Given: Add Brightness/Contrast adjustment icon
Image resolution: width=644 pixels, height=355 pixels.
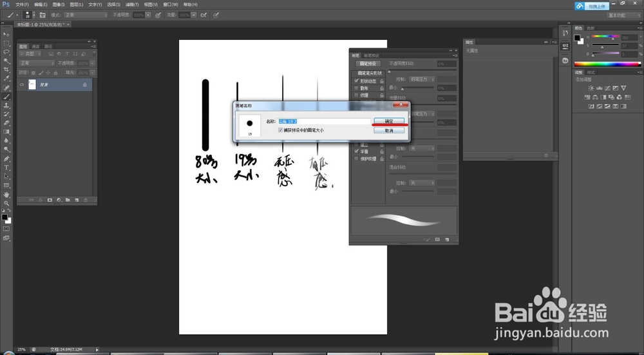Looking at the screenshot, I should point(591,88).
